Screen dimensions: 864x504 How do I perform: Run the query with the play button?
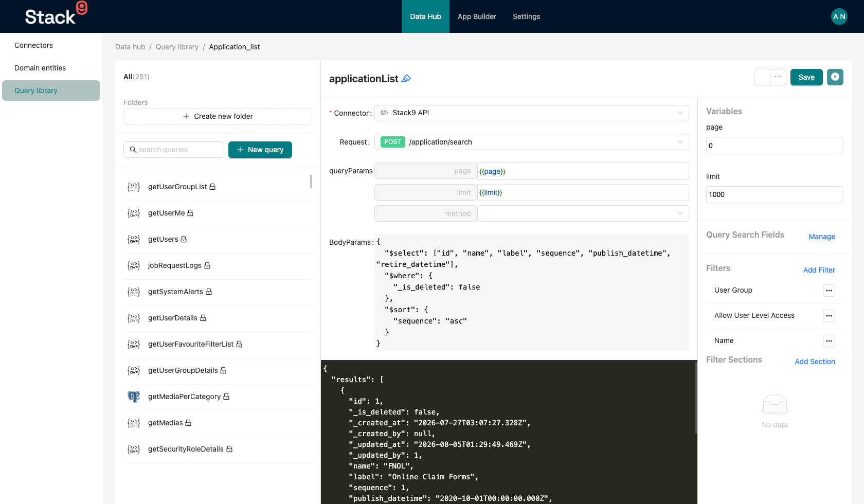point(835,77)
